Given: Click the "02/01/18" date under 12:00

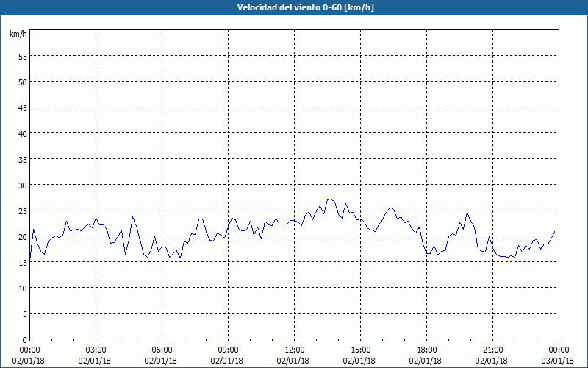Looking at the screenshot, I should (x=293, y=361).
